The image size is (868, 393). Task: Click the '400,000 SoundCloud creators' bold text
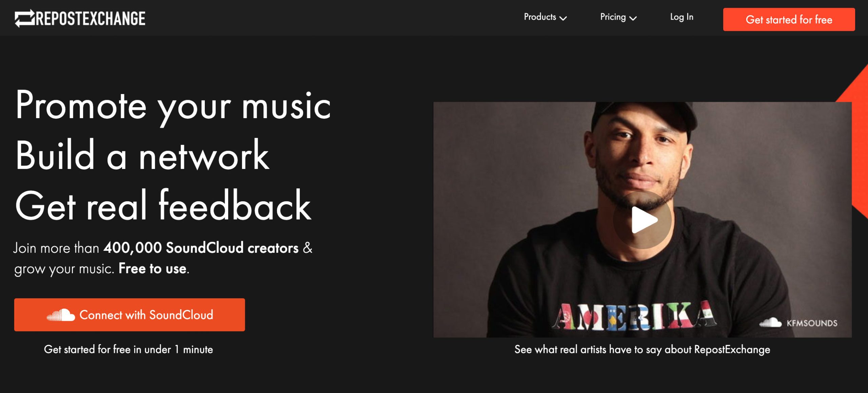tap(201, 248)
